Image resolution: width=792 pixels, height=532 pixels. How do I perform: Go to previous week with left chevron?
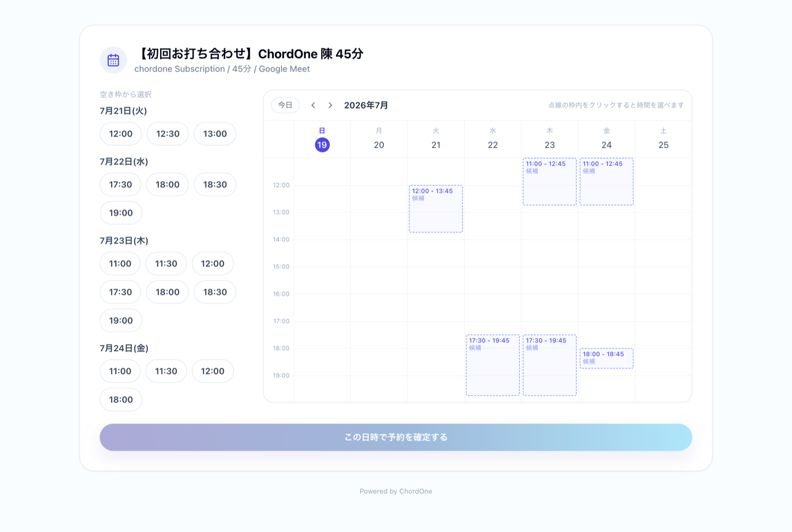[x=313, y=105]
